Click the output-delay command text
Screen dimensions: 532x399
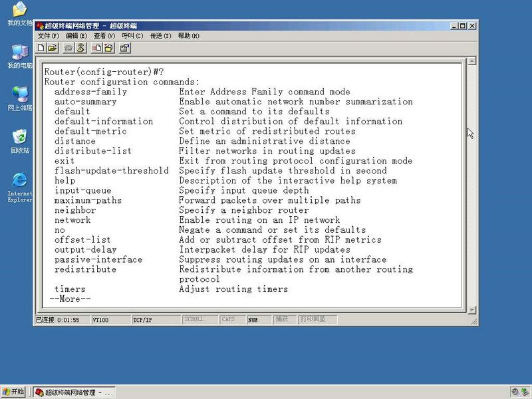click(x=86, y=250)
